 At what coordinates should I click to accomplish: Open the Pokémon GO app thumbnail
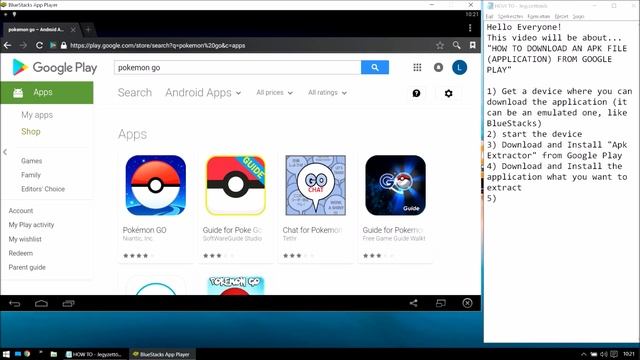[156, 185]
